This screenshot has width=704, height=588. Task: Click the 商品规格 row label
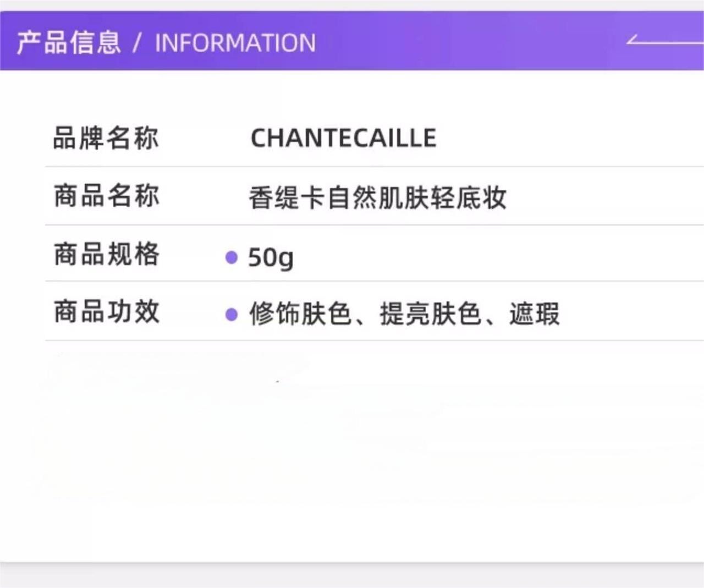[x=106, y=255]
